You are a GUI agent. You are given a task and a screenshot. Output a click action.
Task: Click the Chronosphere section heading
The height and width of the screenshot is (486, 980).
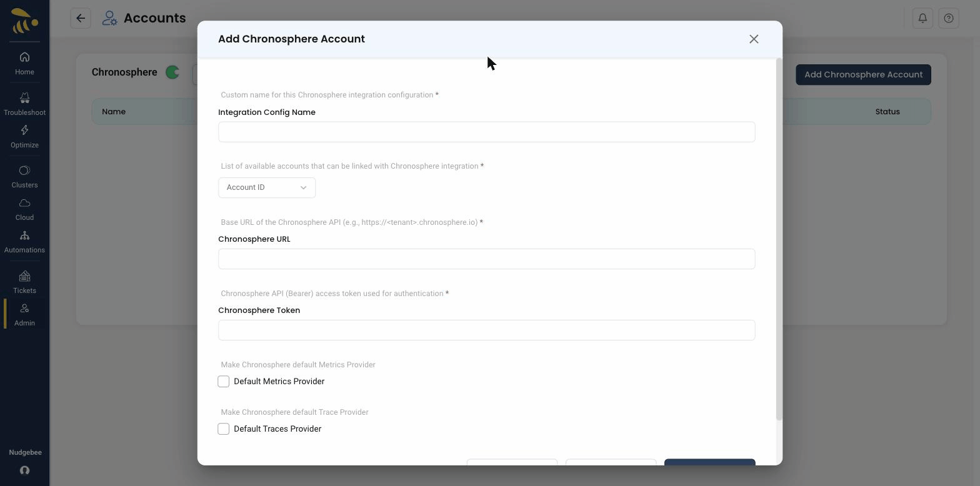124,72
